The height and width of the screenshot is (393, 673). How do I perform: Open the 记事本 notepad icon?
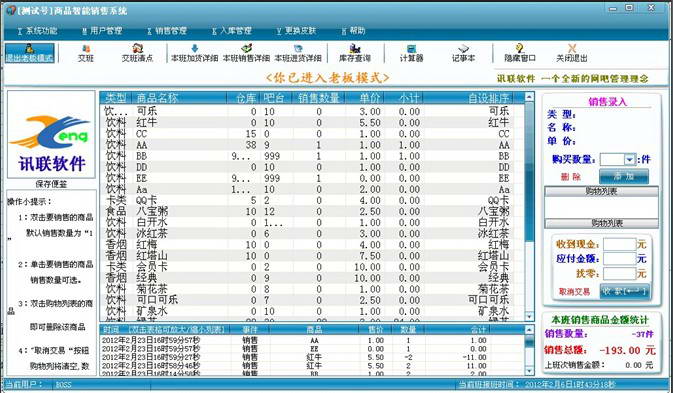[x=463, y=53]
